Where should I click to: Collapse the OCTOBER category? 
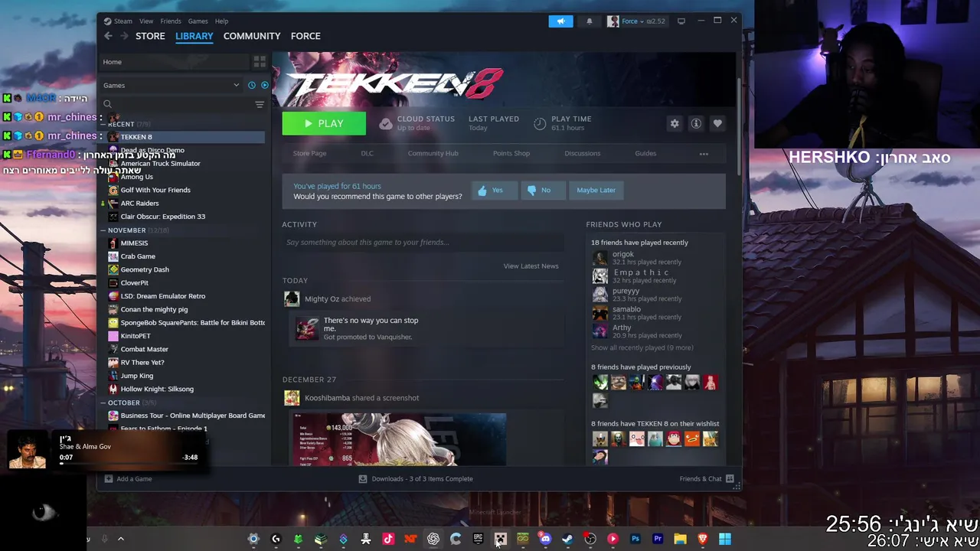[x=103, y=403]
